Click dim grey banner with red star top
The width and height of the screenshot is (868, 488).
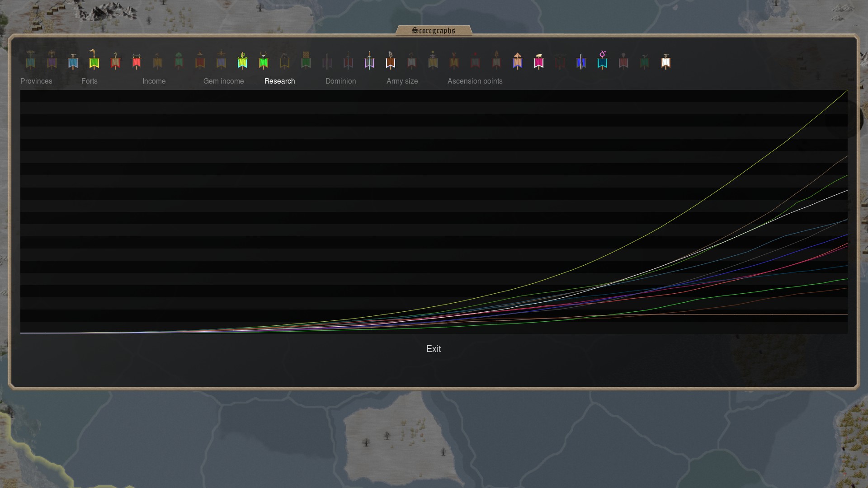[x=475, y=60]
